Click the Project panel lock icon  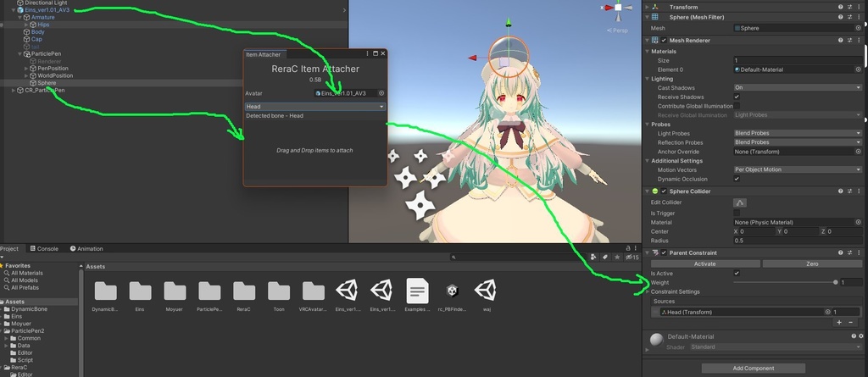pyautogui.click(x=628, y=248)
